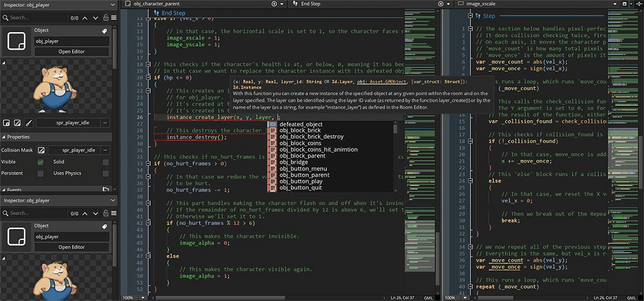Click the ellipsis button beside the sprite field under the upper preview

coord(106,123)
